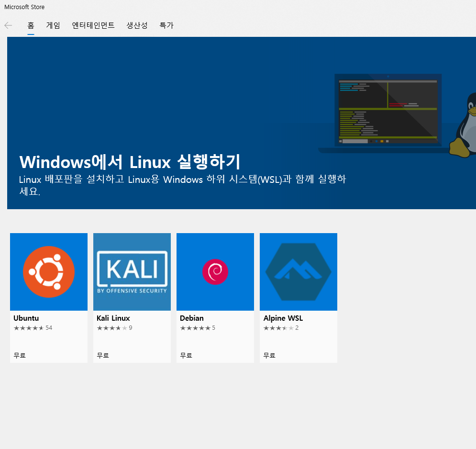This screenshot has width=476, height=449.
Task: Click the Alpine WSL app title
Action: 283,318
